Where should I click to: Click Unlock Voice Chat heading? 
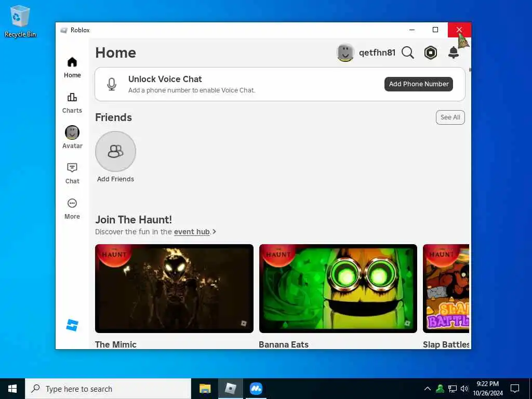[165, 79]
